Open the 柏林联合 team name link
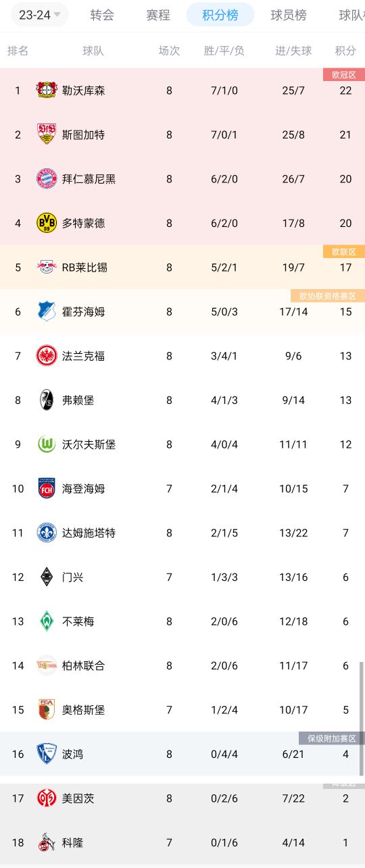 [x=83, y=665]
